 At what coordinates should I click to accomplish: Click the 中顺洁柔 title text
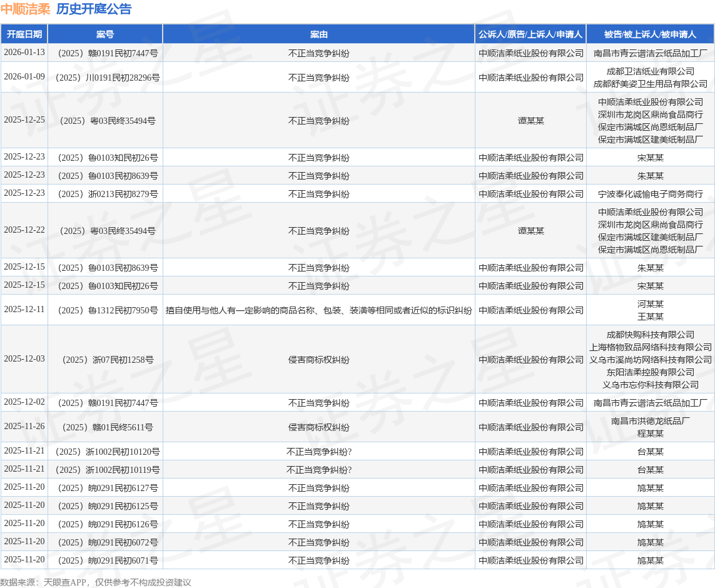pos(25,9)
